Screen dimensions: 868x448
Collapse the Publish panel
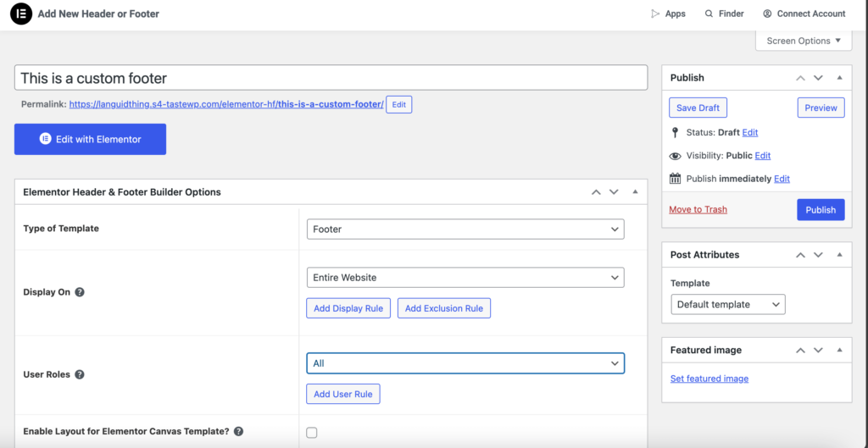coord(840,78)
